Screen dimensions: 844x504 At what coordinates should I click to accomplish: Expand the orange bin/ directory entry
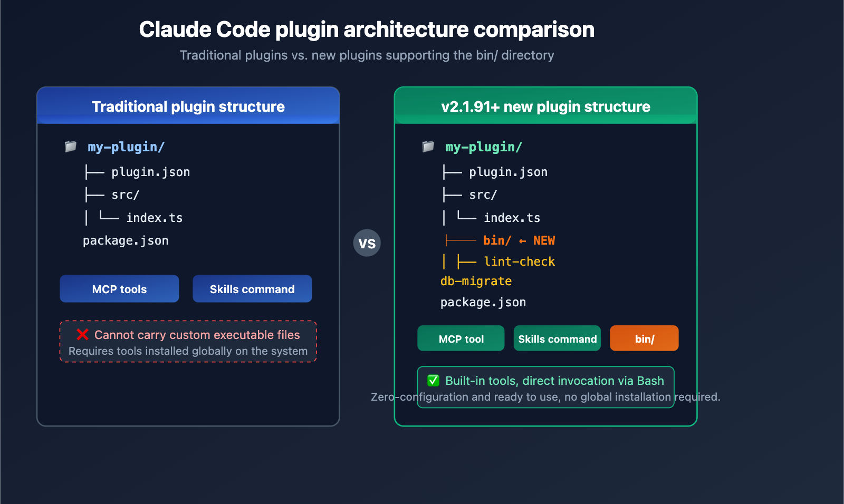[497, 240]
